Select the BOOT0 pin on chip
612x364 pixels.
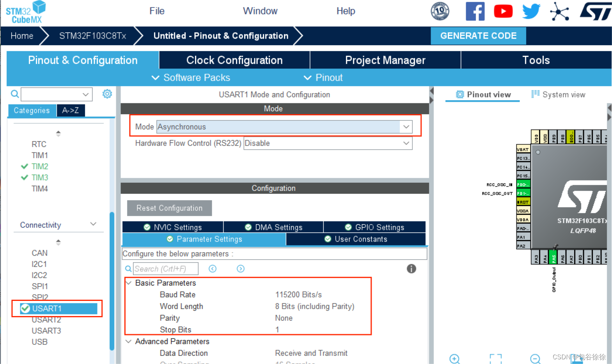click(x=571, y=137)
